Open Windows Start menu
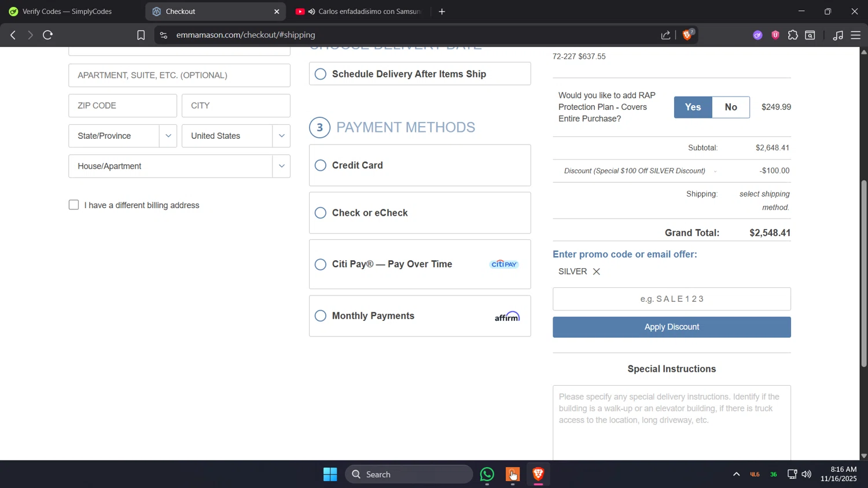The height and width of the screenshot is (488, 868). click(x=330, y=475)
